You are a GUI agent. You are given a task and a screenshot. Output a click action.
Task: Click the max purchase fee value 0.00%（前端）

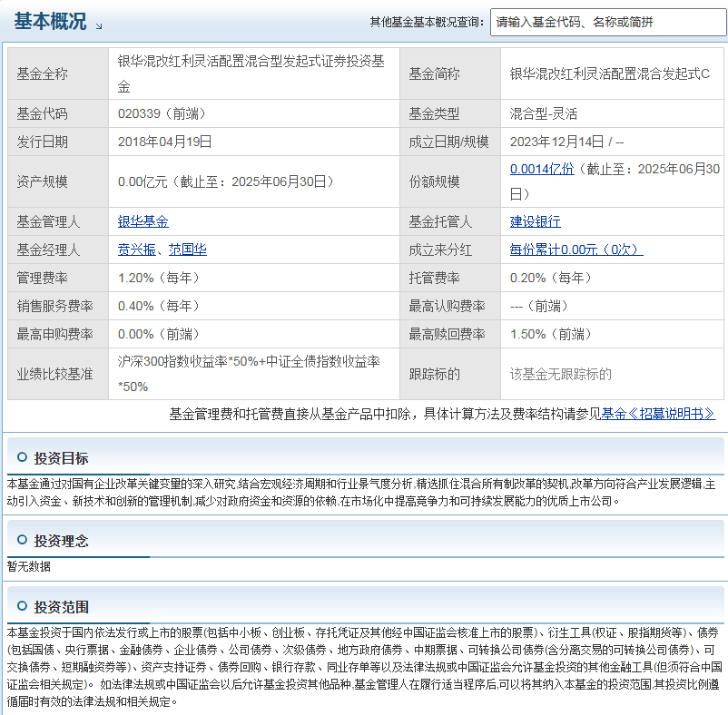(159, 334)
